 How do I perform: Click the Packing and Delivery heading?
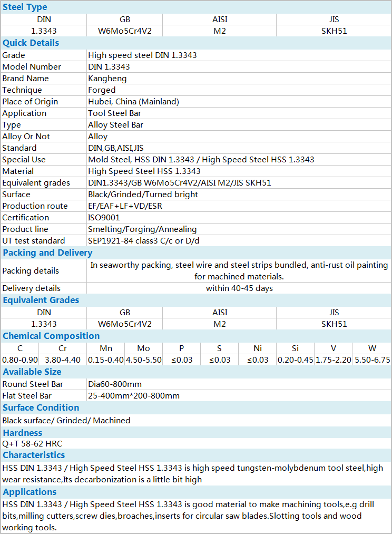tap(47, 253)
